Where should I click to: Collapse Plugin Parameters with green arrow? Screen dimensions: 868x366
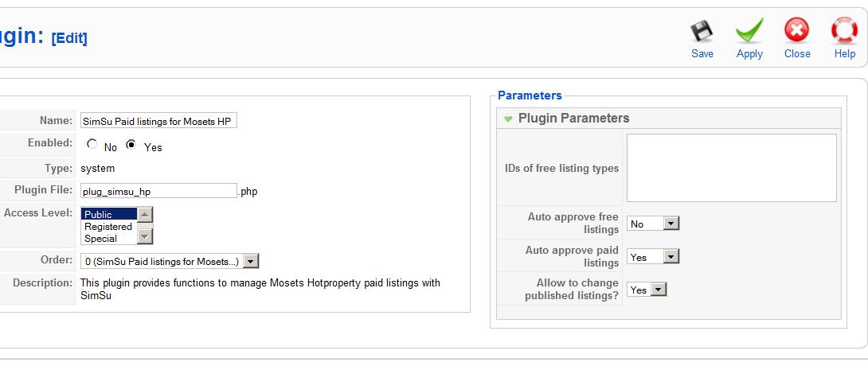(x=508, y=119)
